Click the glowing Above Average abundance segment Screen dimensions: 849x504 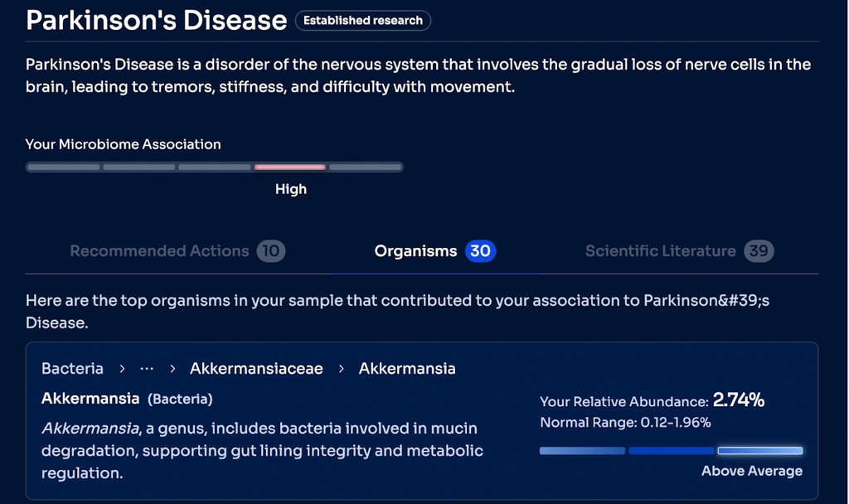click(x=760, y=451)
